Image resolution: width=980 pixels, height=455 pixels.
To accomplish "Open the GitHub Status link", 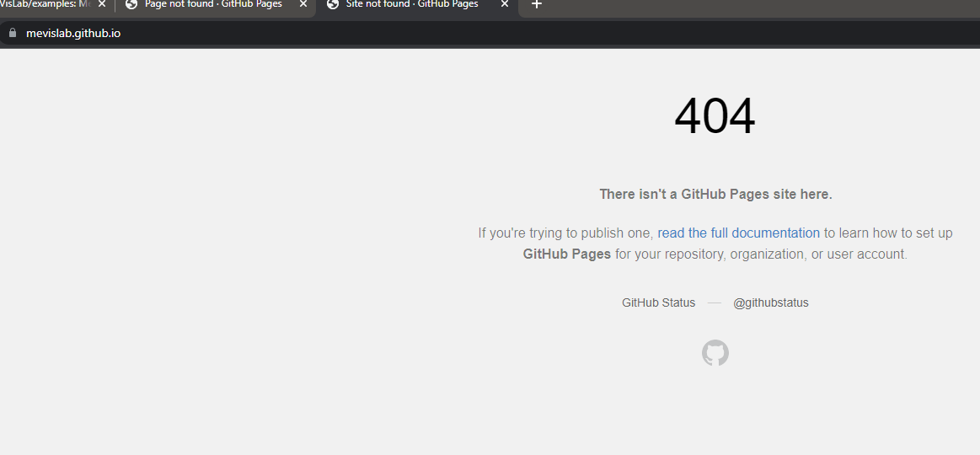I will (658, 302).
